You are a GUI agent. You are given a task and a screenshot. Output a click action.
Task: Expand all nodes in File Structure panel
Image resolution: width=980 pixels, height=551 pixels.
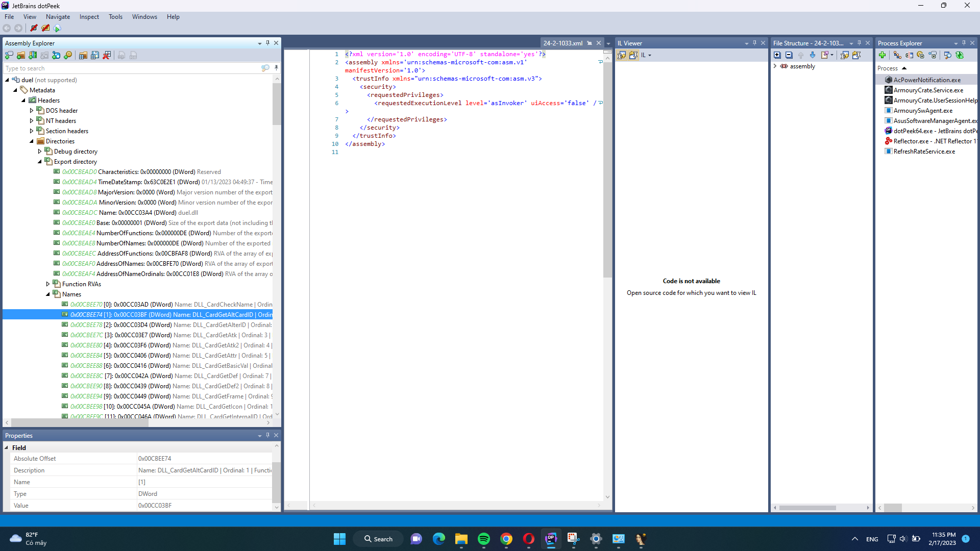(x=777, y=55)
